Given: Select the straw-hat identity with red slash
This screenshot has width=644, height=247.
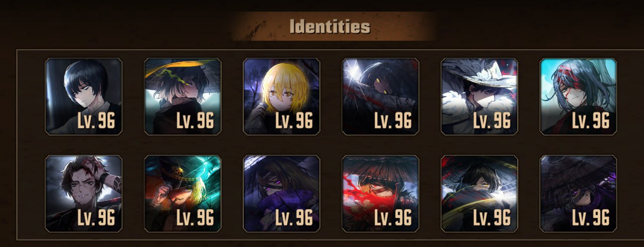Looking at the screenshot, I should (380, 194).
